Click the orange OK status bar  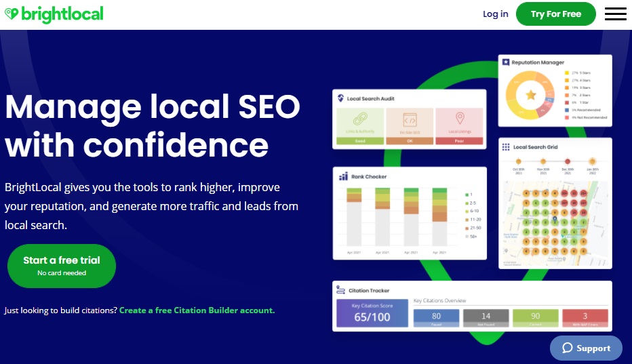point(410,141)
